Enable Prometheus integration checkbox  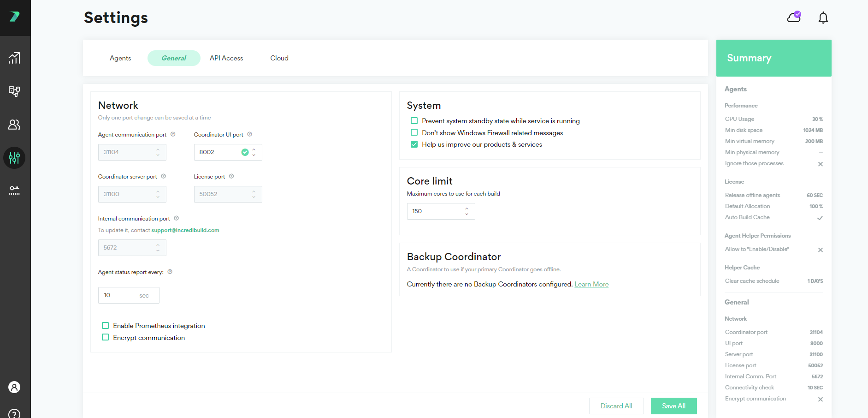(105, 326)
